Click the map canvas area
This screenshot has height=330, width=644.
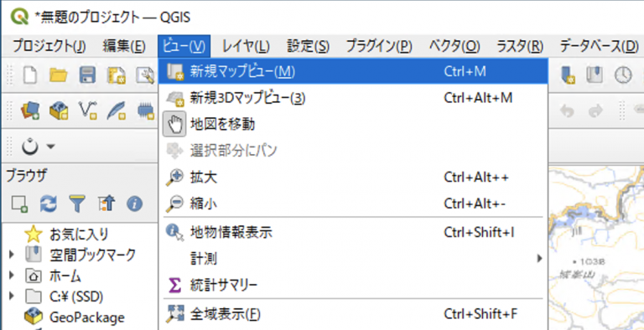point(596,248)
